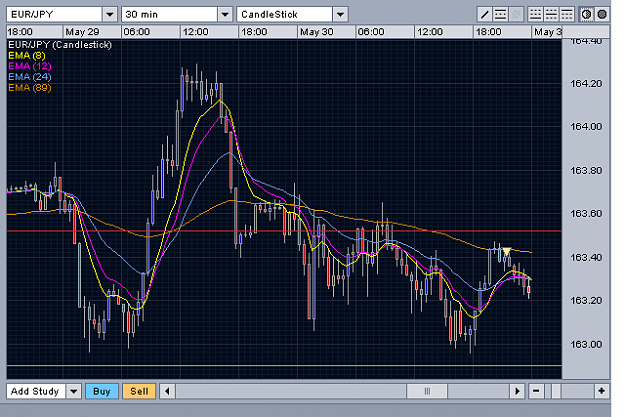Screen dimensions: 625x417
Task: Click the 164.00 price axis label
Action: click(x=586, y=127)
